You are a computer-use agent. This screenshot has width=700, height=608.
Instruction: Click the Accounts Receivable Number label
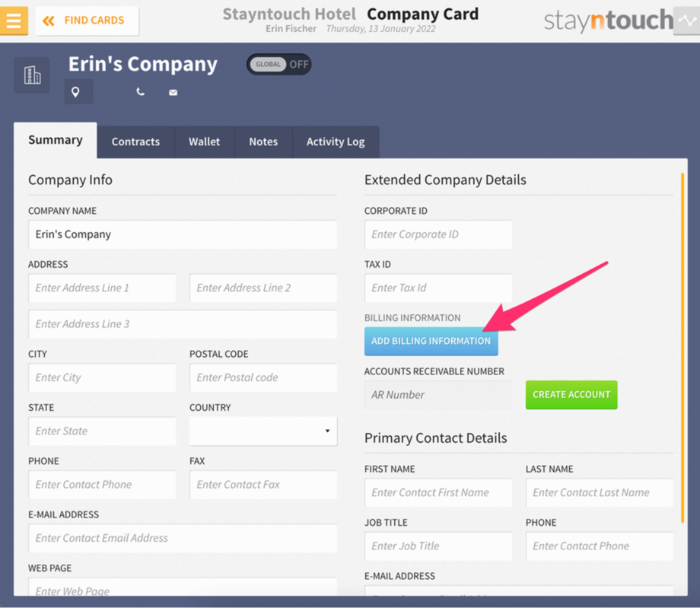pos(434,371)
